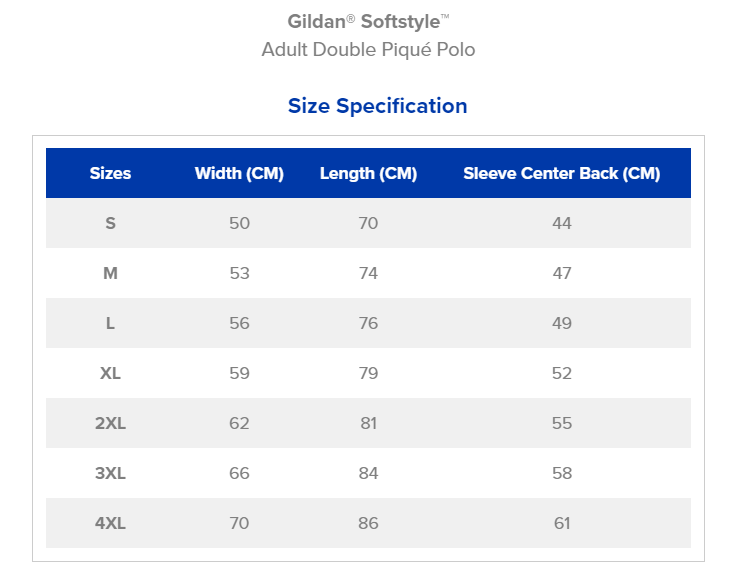Select length value 81 for size 2XL
This screenshot has height=581, width=736.
click(x=368, y=423)
